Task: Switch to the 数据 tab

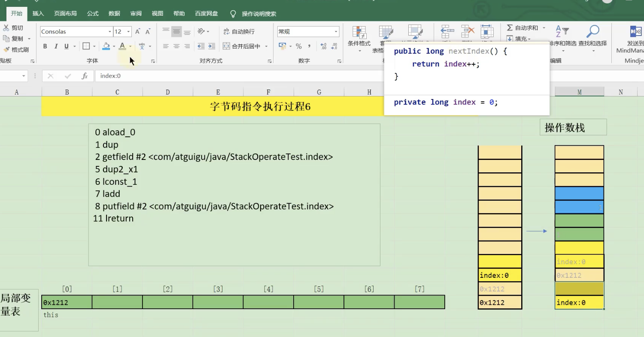Action: click(x=114, y=14)
